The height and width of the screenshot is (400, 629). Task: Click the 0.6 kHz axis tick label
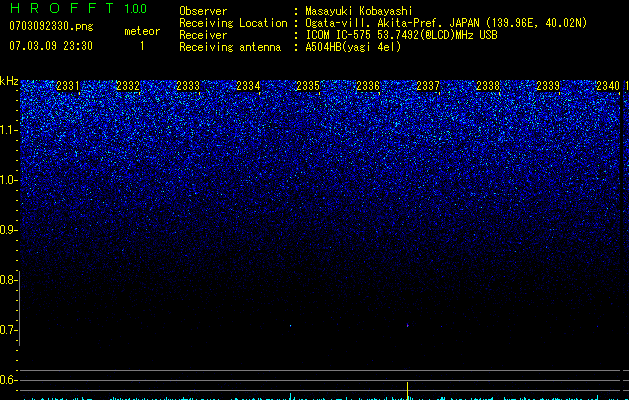click(x=8, y=380)
